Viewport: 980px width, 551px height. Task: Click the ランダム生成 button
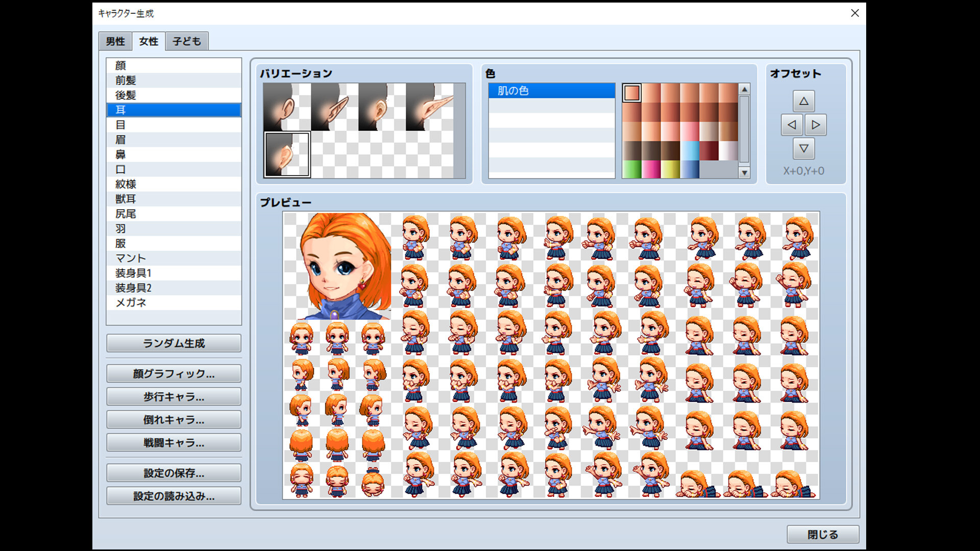pyautogui.click(x=174, y=343)
